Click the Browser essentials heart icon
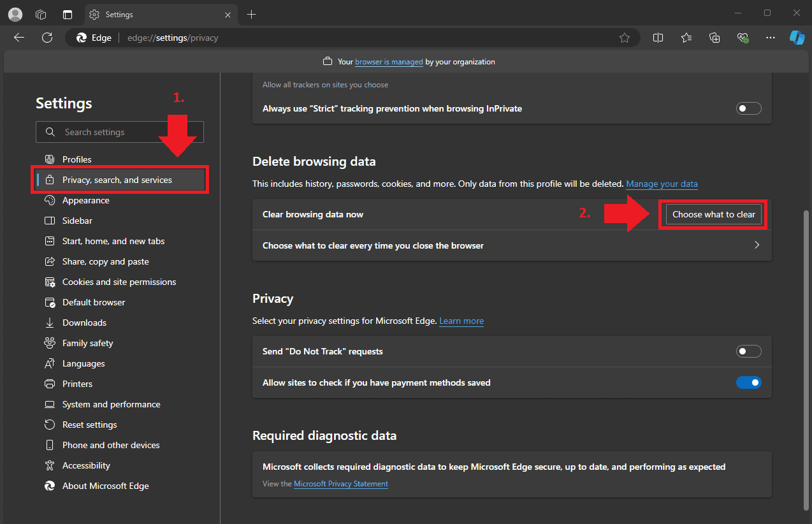 [743, 38]
